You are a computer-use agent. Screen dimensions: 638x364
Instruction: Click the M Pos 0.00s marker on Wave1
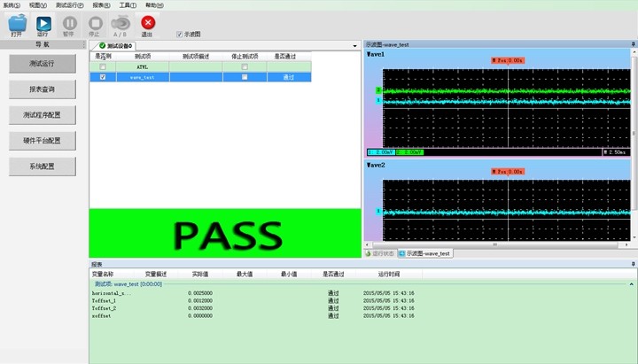point(507,61)
